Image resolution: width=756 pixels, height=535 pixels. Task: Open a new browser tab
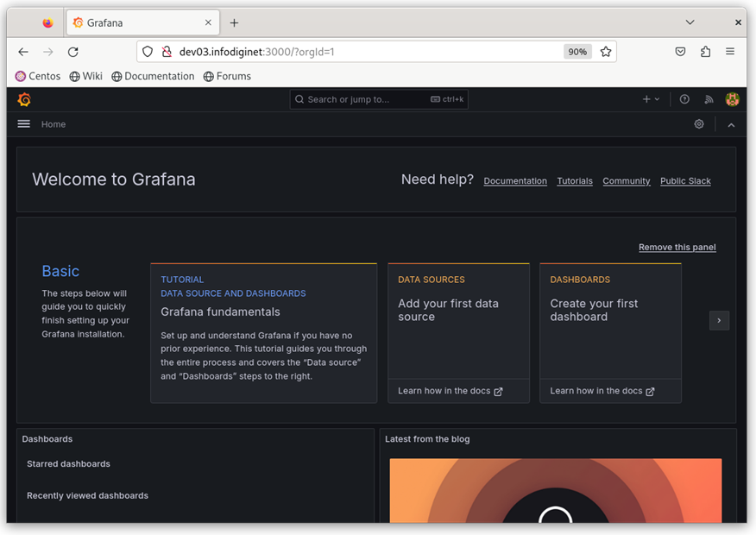(234, 22)
